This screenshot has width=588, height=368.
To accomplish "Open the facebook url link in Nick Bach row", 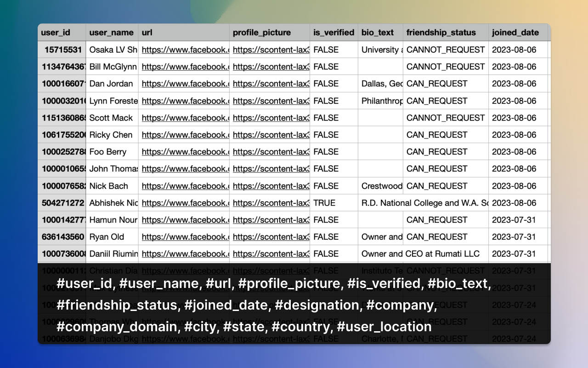I will [x=185, y=186].
